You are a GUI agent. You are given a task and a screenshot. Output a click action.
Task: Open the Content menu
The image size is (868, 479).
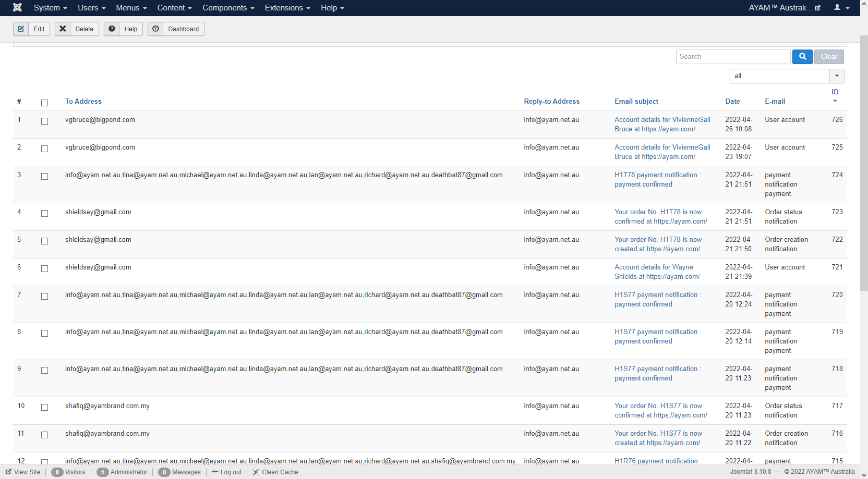tap(174, 8)
